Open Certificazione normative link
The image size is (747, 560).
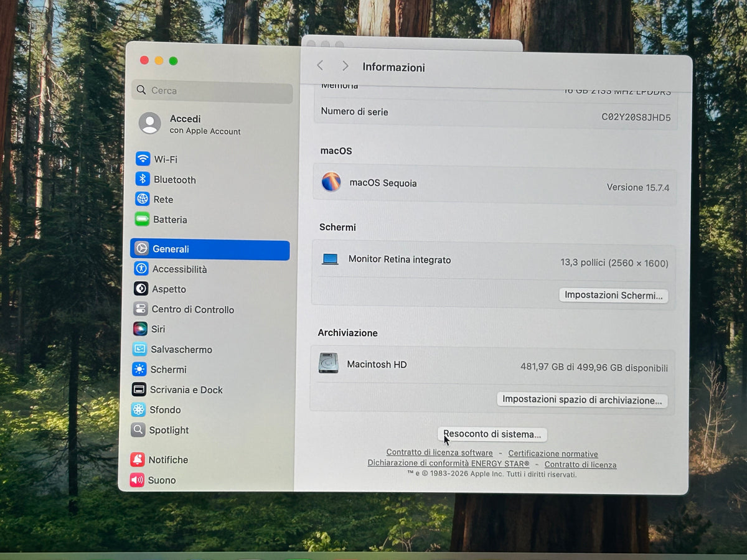[x=553, y=454]
